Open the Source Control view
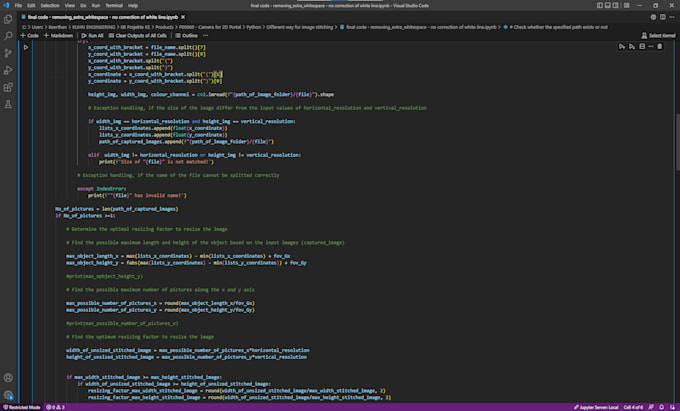The image size is (680, 411). (x=8, y=53)
